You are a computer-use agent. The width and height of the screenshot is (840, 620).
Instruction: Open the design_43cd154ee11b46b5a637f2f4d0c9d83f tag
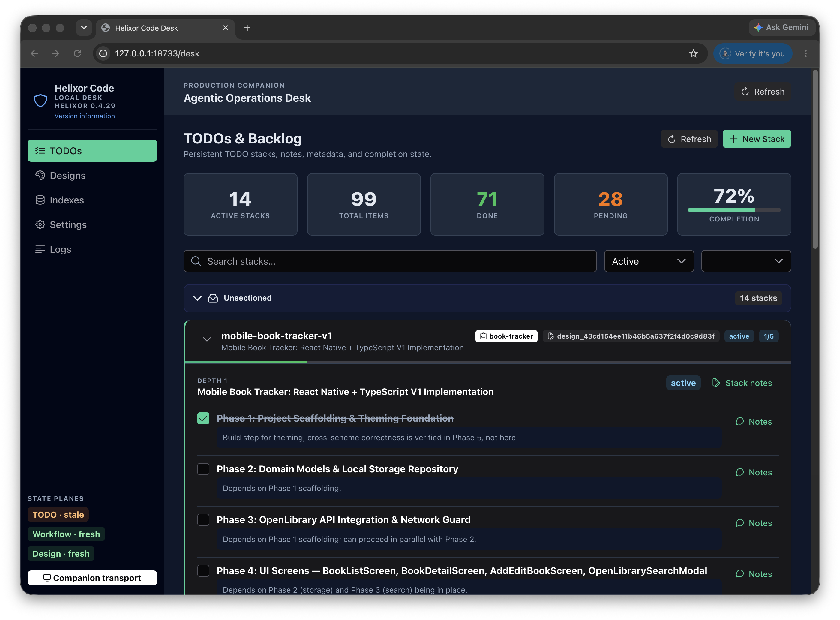tap(631, 336)
